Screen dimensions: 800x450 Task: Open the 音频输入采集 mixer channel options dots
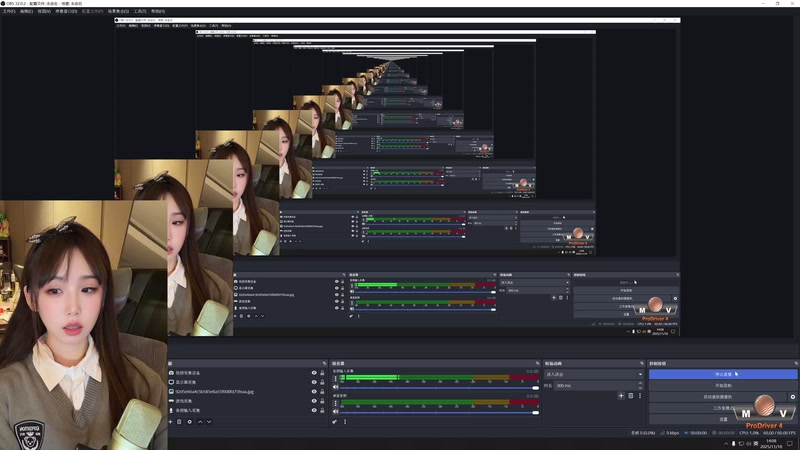pos(335,379)
